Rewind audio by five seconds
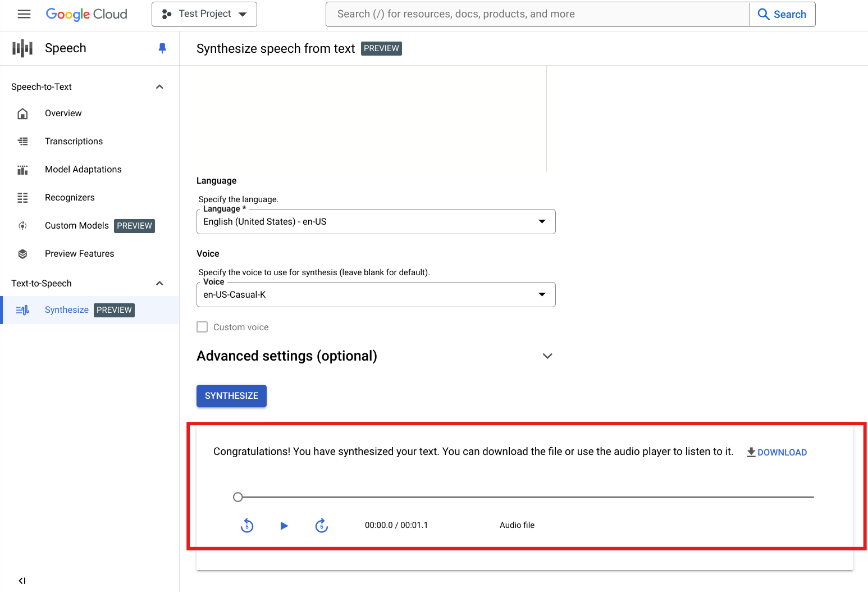Viewport: 868px width, 592px height. tap(247, 526)
